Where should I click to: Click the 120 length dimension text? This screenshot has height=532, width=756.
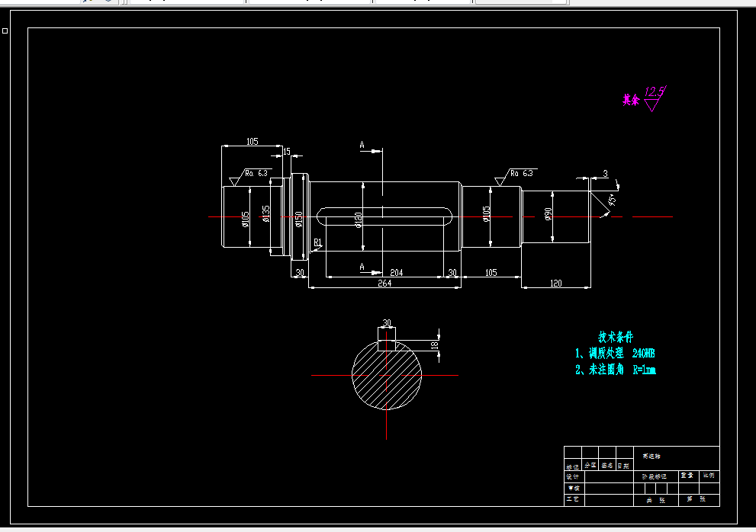point(556,284)
